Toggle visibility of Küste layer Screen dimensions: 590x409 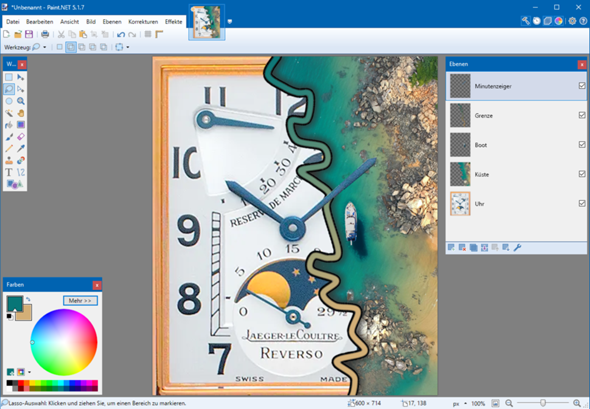(x=582, y=174)
